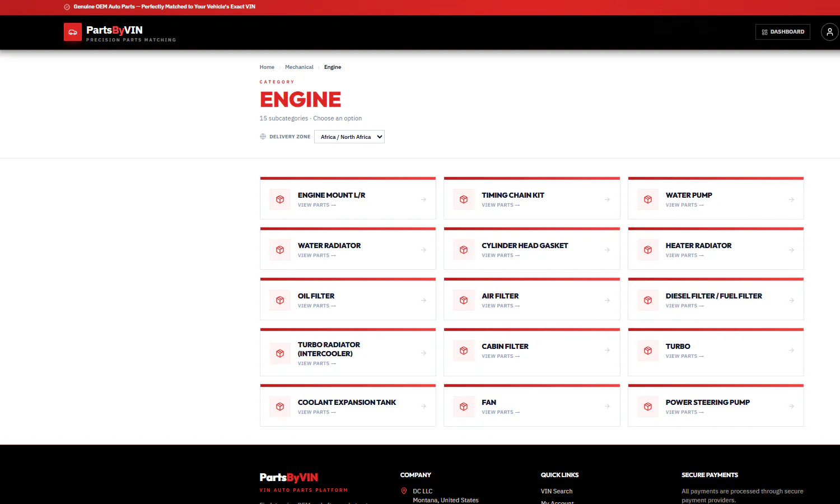Click the Coolant Expansion Tank box icon

pos(280,407)
